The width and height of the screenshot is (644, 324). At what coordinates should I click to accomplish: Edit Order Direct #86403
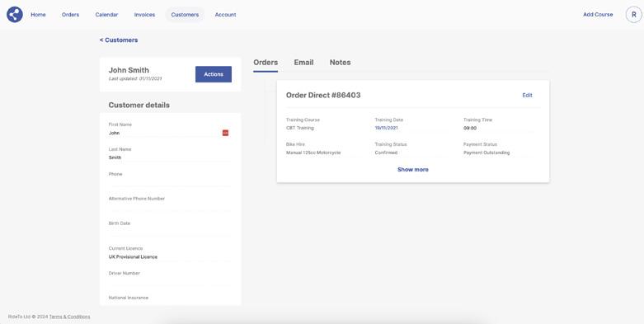click(x=528, y=96)
